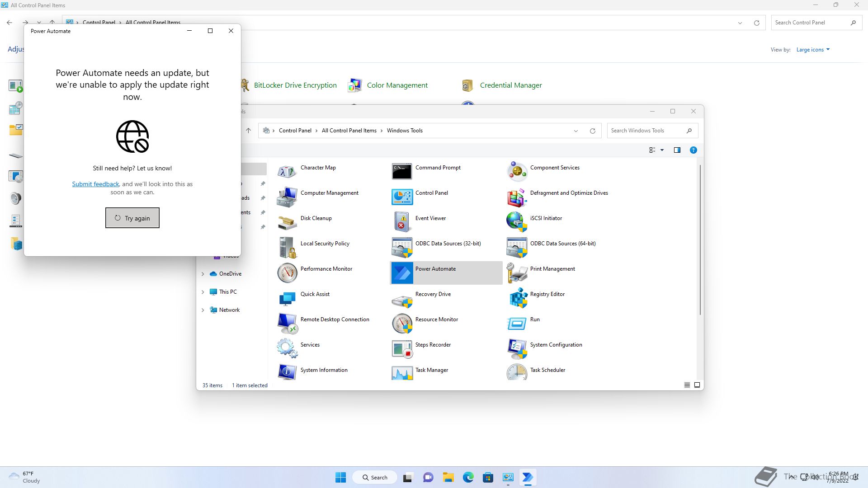Click All Control Panel Items breadcrumb in Windows Tools
The image size is (868, 488).
coord(349,131)
